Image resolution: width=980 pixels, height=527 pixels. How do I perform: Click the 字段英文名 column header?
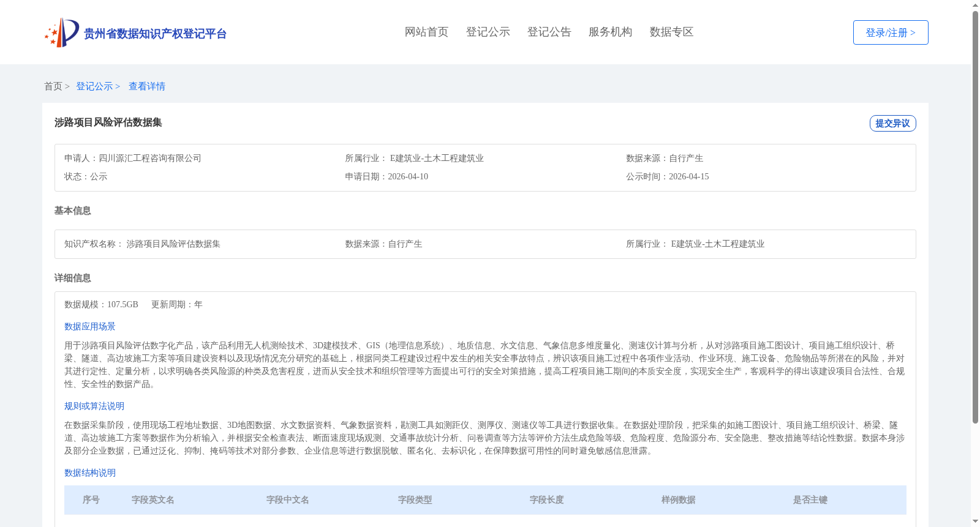point(153,499)
